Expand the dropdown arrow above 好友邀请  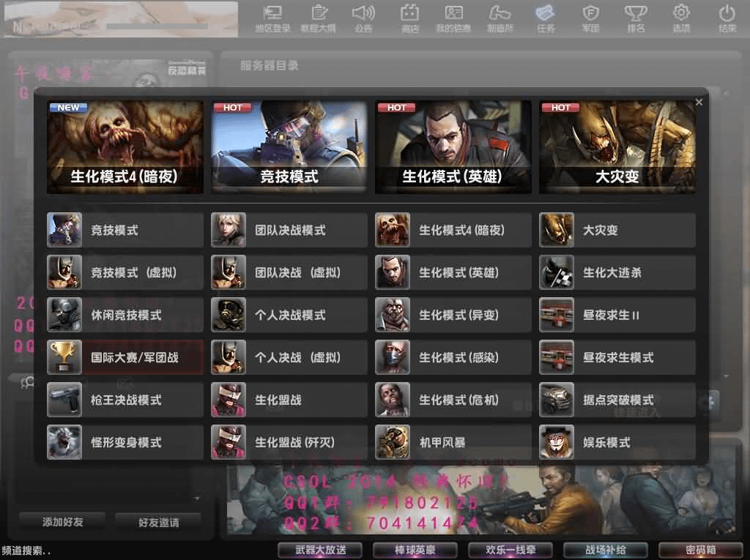coord(196,499)
